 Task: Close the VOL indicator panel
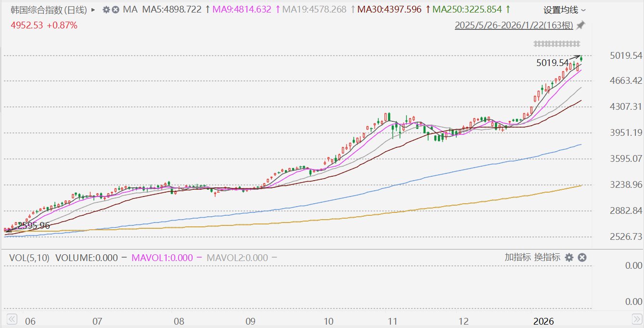[x=582, y=258]
